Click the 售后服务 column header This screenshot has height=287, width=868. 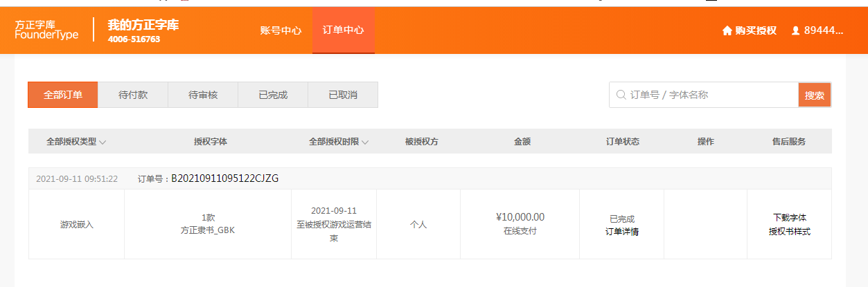click(789, 141)
